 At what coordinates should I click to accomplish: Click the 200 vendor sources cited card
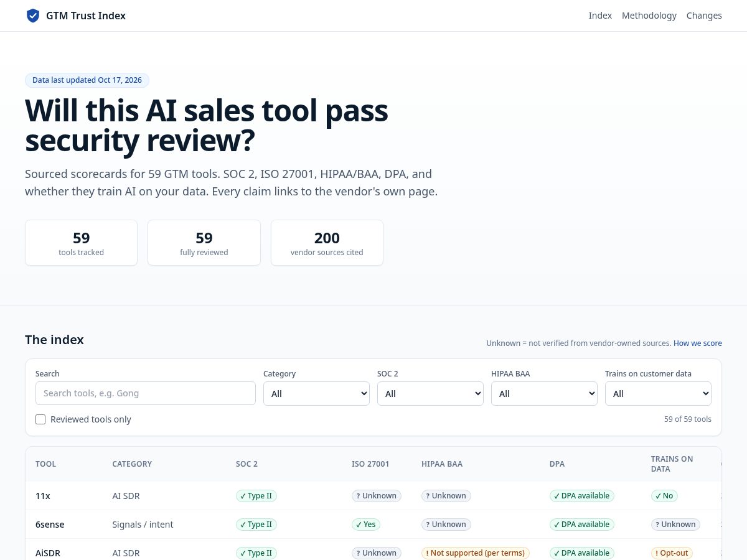click(x=327, y=243)
